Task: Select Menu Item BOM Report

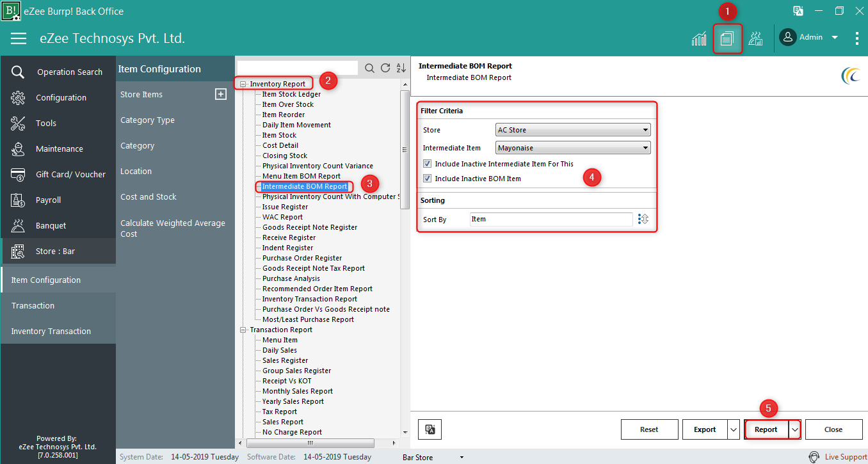Action: [301, 176]
